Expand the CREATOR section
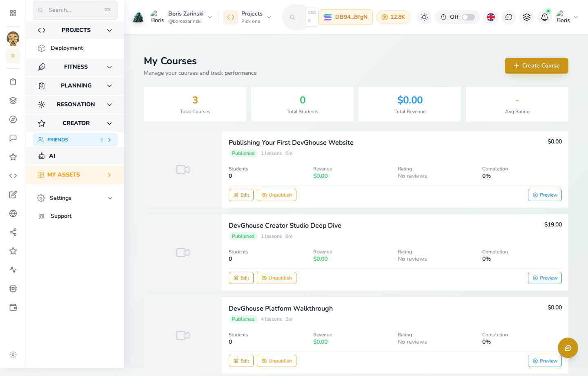 tap(75, 123)
